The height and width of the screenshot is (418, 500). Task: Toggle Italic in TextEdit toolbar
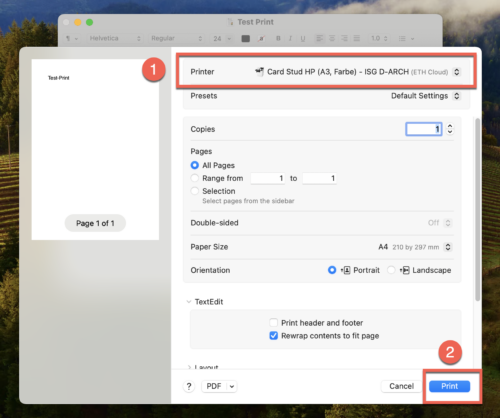(x=290, y=38)
